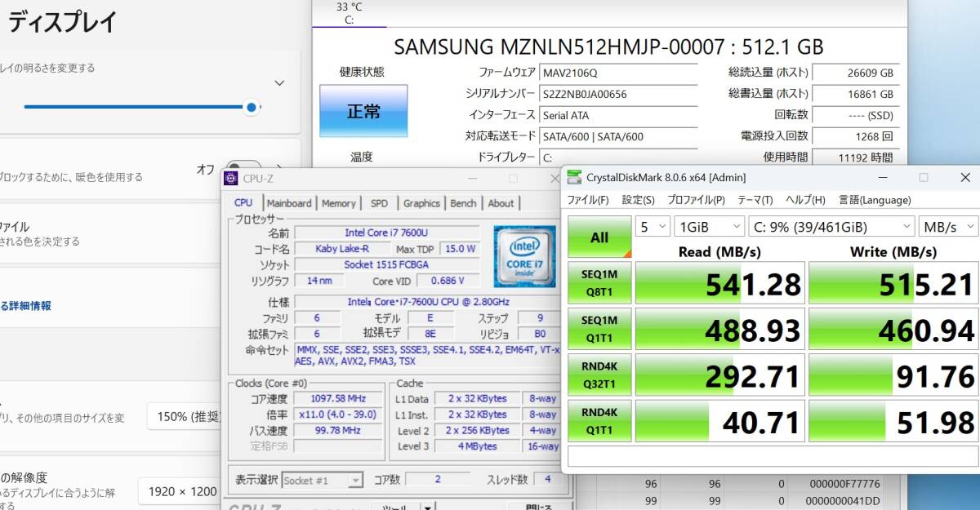Click the total host reads value 26609 GB
Viewport: 980px width, 510px height.
[x=855, y=73]
